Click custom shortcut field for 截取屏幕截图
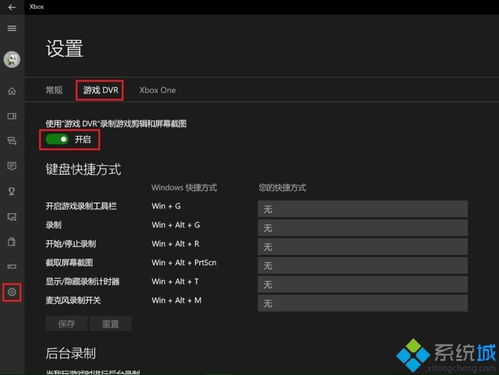The width and height of the screenshot is (499, 375). coord(363,266)
